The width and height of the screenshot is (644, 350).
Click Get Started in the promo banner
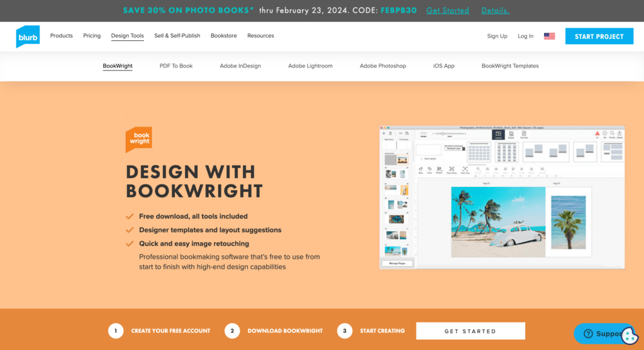click(448, 10)
